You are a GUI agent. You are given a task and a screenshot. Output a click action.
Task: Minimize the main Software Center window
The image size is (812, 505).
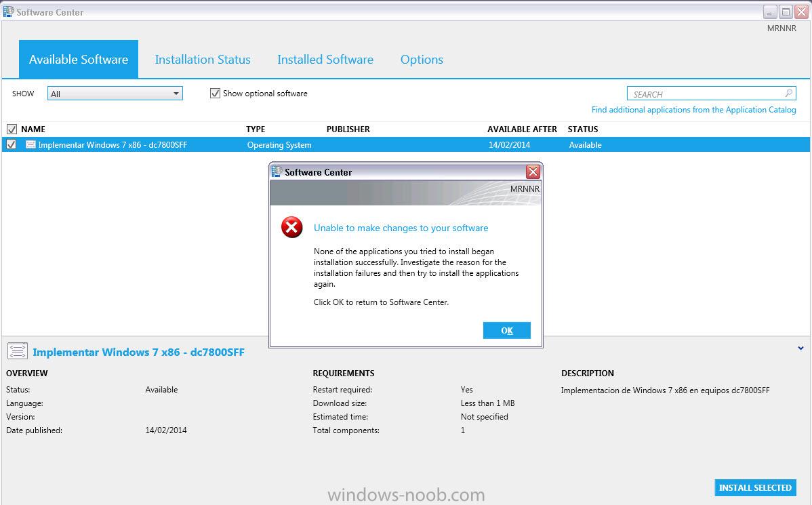pyautogui.click(x=770, y=12)
